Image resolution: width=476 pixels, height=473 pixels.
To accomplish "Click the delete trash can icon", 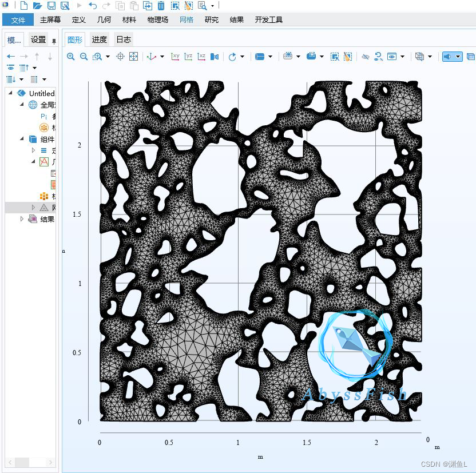I will [161, 6].
